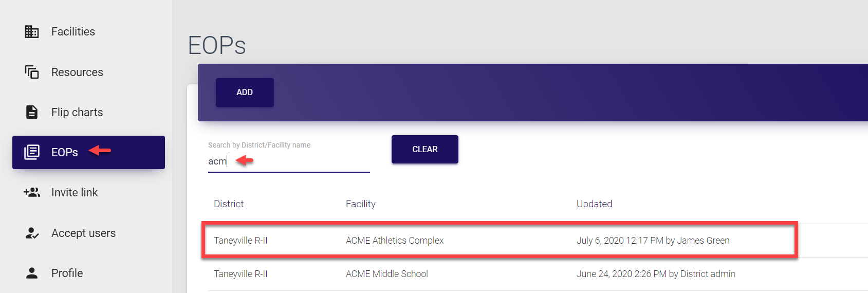The width and height of the screenshot is (868, 293).
Task: Sort by Facility column header
Action: (x=361, y=204)
